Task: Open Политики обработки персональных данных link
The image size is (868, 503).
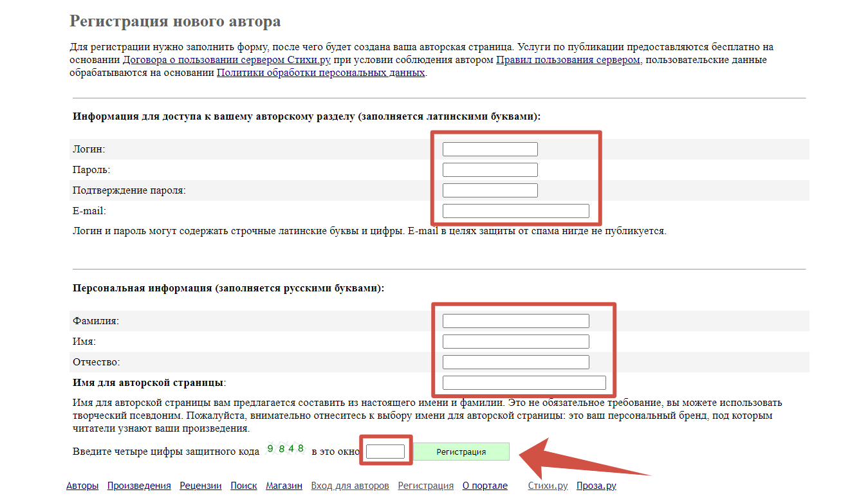Action: [320, 73]
